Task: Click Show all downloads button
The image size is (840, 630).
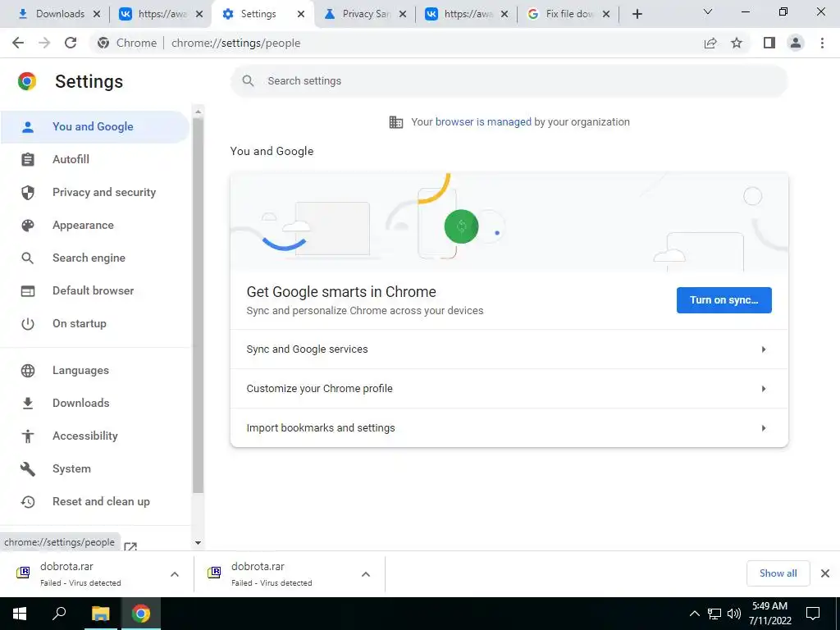Action: [778, 573]
